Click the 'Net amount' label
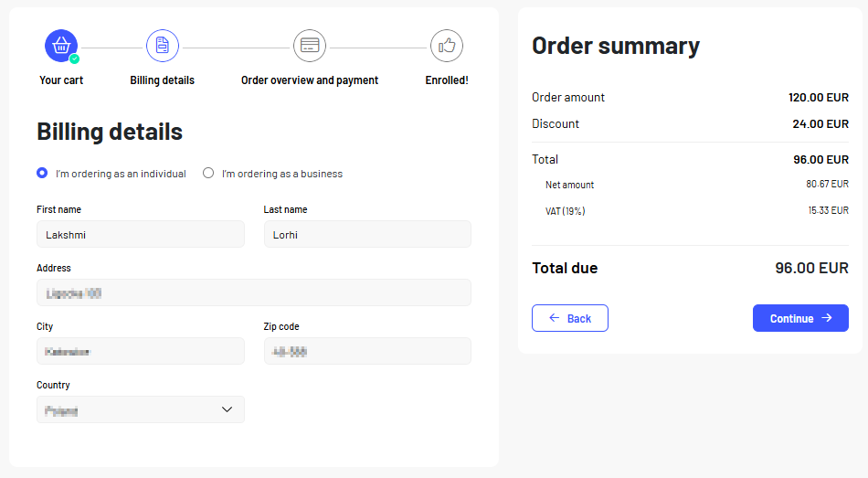 tap(569, 185)
